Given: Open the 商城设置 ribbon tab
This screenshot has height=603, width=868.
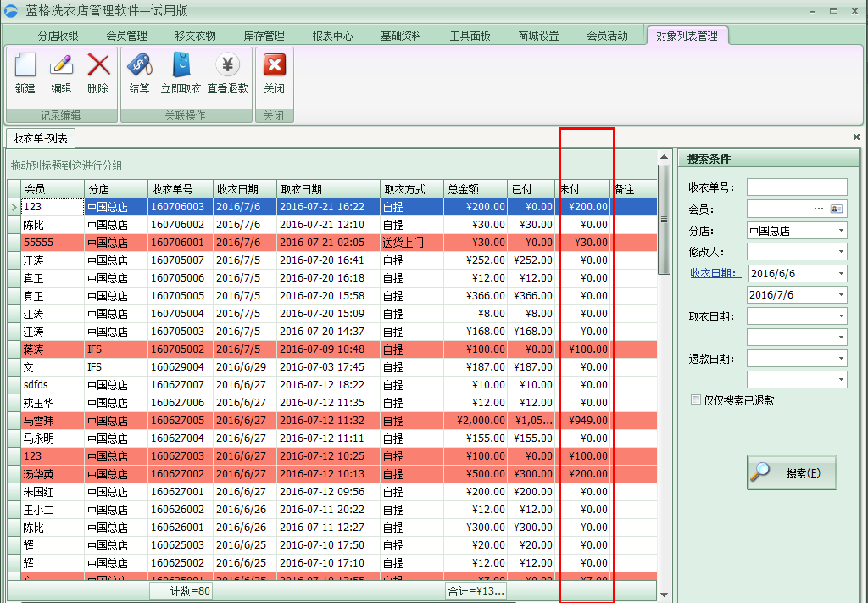Looking at the screenshot, I should (538, 36).
